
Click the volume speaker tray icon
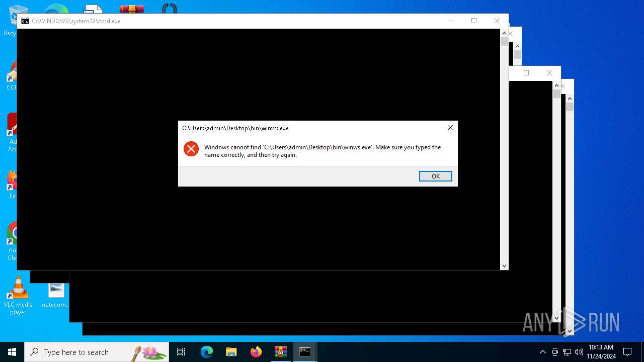tap(579, 352)
